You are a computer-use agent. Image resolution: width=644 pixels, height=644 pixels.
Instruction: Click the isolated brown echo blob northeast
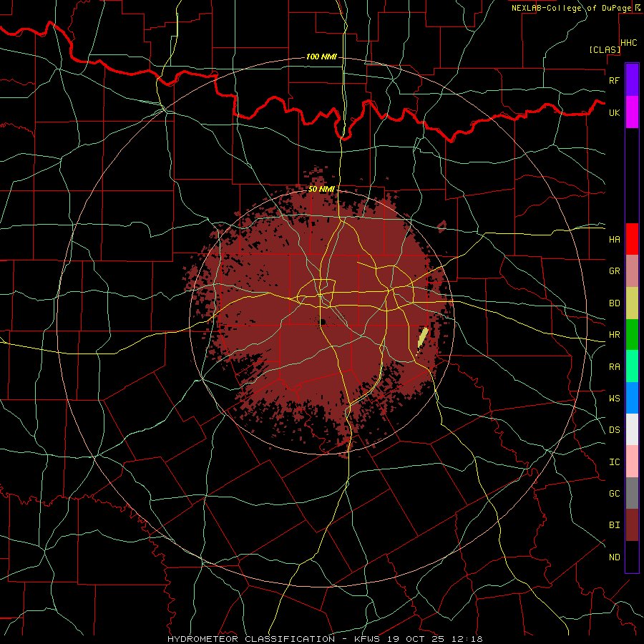point(442,226)
